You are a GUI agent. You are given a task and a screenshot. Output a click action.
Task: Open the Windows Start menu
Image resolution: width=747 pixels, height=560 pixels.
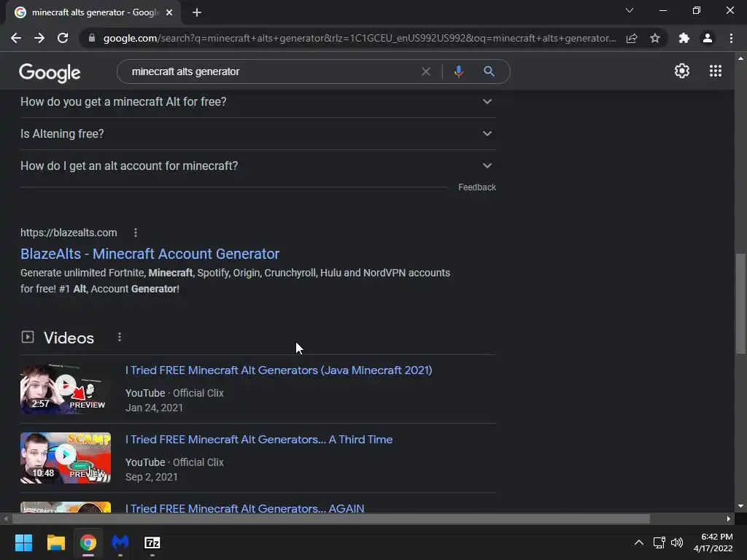click(23, 542)
